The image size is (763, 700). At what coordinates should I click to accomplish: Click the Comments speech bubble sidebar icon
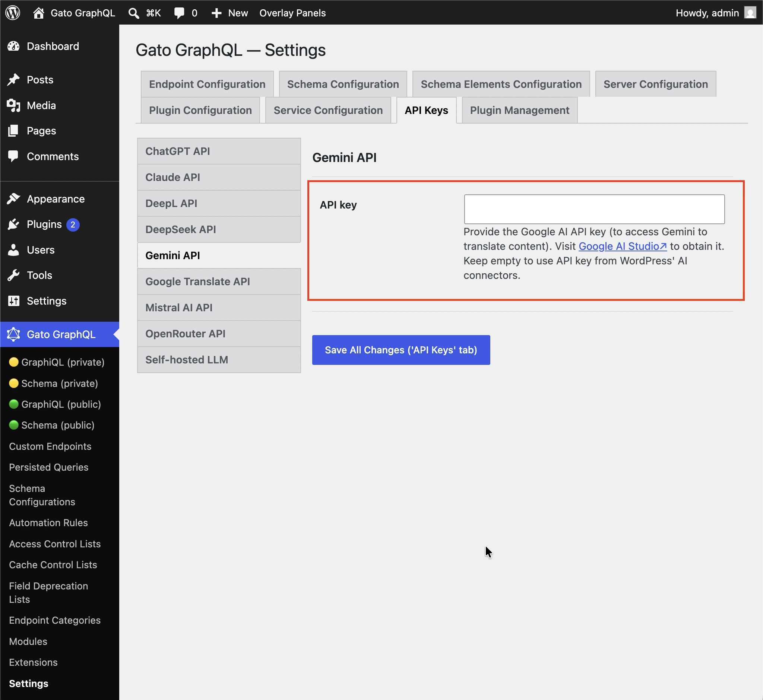coord(14,156)
